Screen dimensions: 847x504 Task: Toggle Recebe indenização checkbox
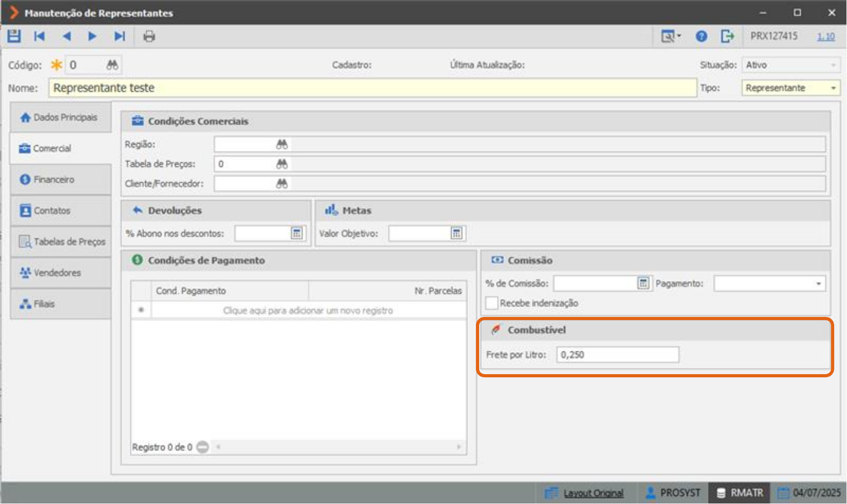click(492, 303)
